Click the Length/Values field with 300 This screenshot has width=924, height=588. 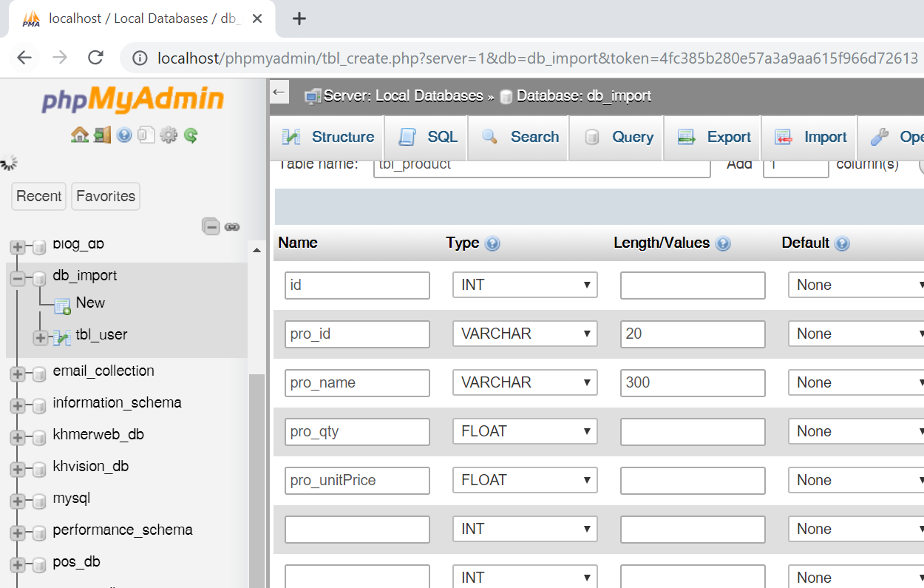coord(693,382)
